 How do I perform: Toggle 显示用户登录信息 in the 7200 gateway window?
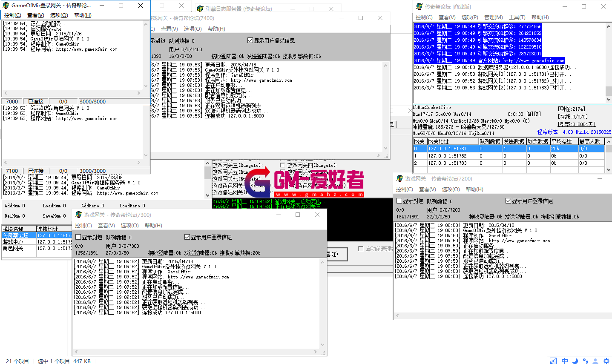coord(508,201)
